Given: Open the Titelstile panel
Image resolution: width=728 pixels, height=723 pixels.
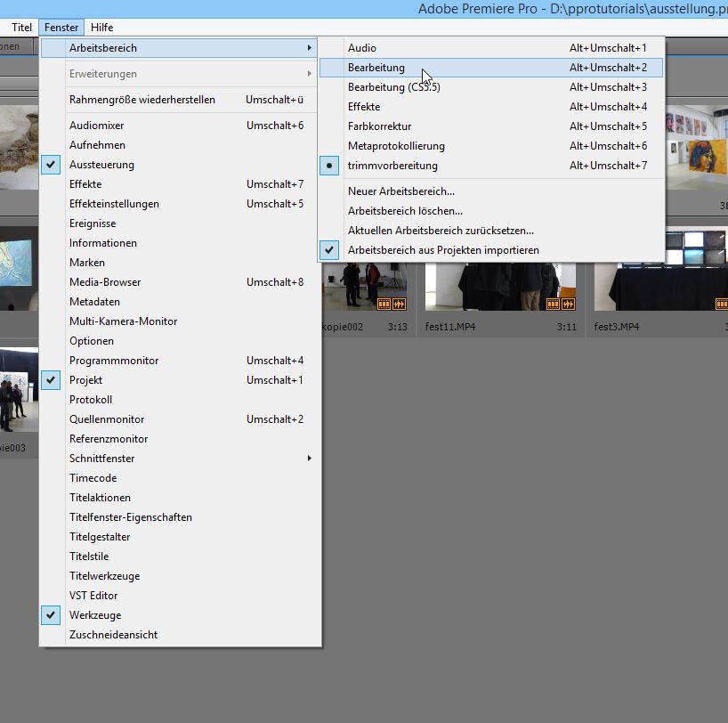Looking at the screenshot, I should [x=179, y=556].
